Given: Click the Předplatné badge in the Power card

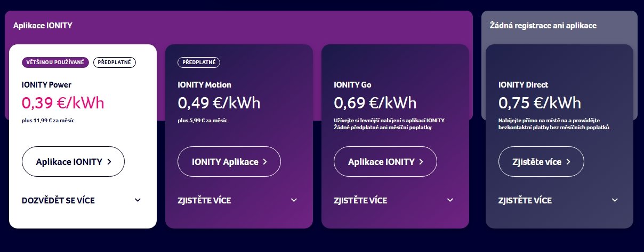Looking at the screenshot, I should (115, 62).
